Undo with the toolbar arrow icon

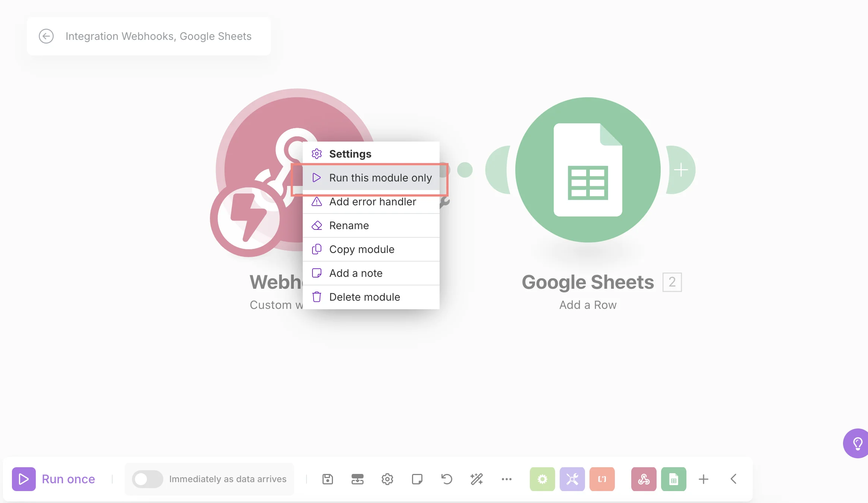[x=447, y=479]
